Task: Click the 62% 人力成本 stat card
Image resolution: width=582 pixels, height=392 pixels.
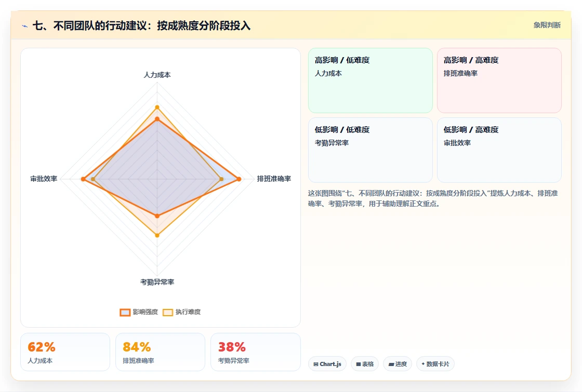Action: tap(65, 352)
